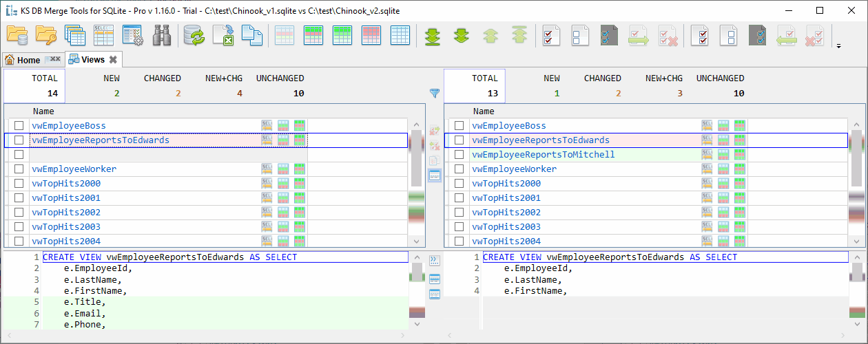Click SELECT icon in right vwTopHits2001 row
Viewport: 868px width, 344px height.
[707, 198]
